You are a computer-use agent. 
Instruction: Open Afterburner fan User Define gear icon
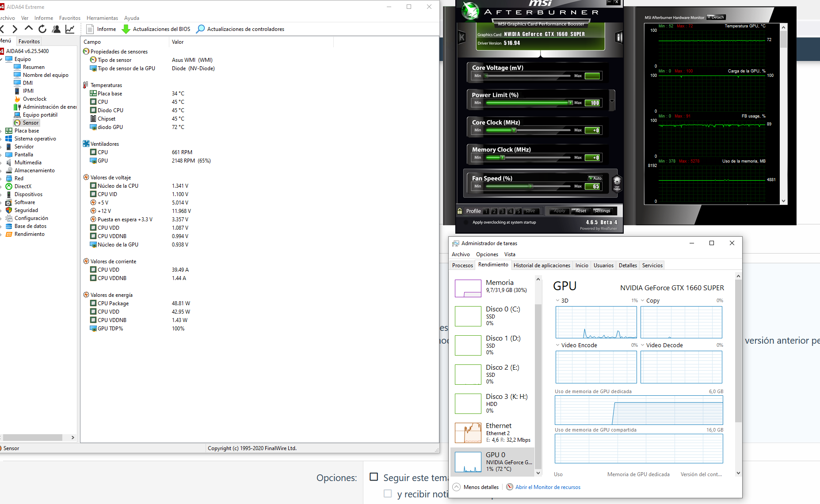(x=617, y=182)
